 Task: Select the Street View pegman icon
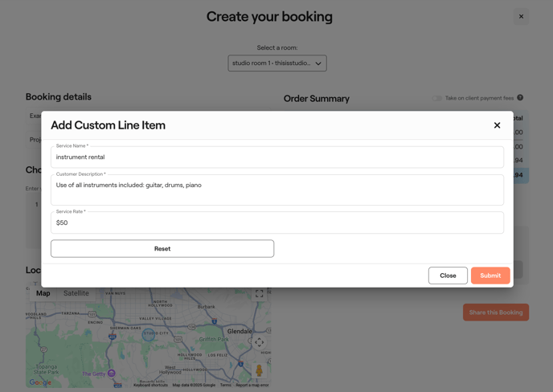tap(259, 370)
